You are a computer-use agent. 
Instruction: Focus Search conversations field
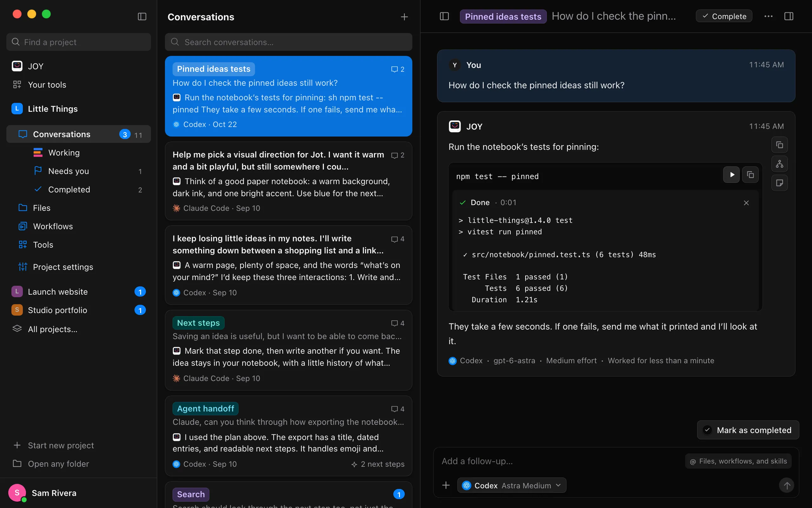point(289,42)
